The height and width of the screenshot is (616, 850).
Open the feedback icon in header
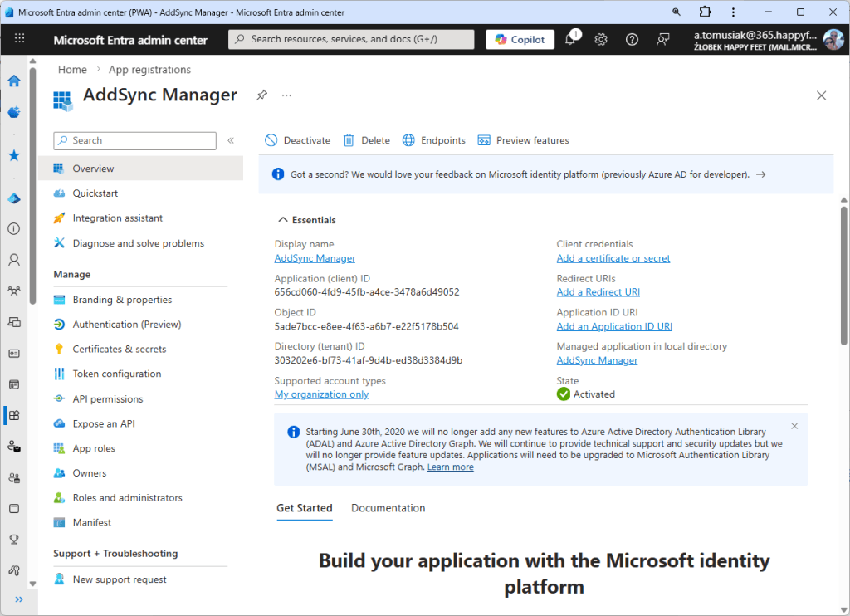point(662,39)
